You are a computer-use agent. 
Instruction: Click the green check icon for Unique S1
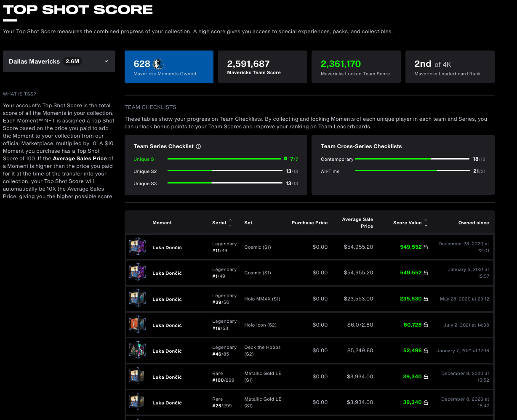coord(285,159)
